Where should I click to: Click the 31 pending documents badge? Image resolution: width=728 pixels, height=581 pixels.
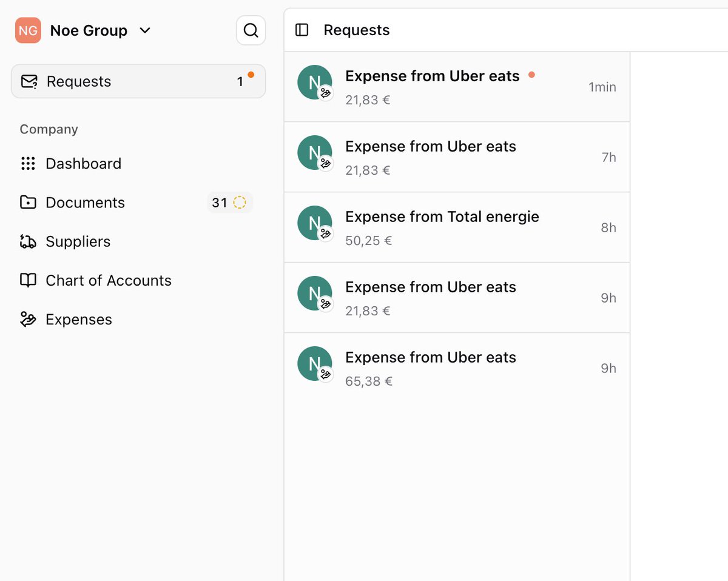[x=229, y=203]
